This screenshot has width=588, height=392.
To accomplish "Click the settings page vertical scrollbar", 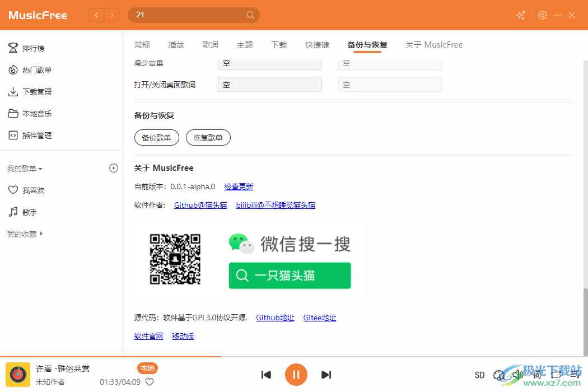I will [585, 322].
